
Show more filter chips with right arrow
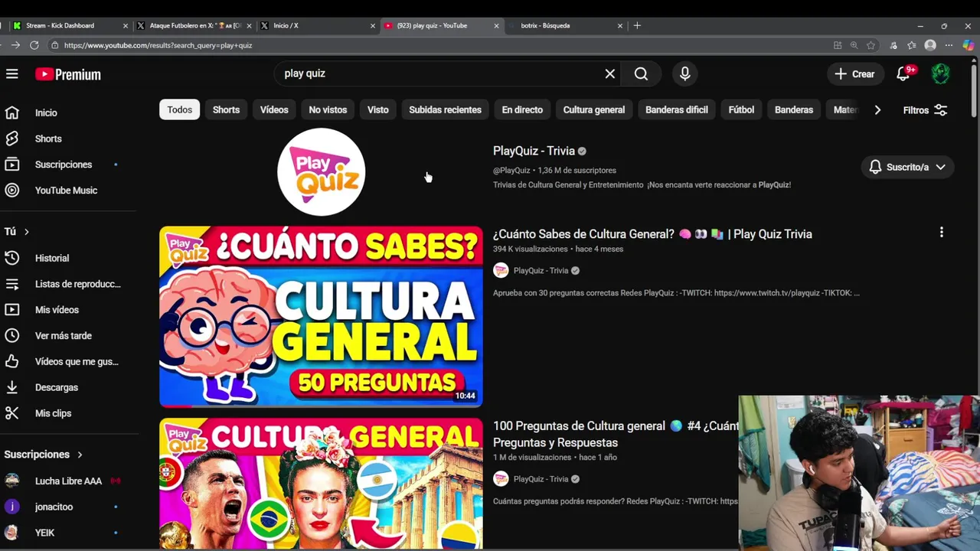(877, 110)
